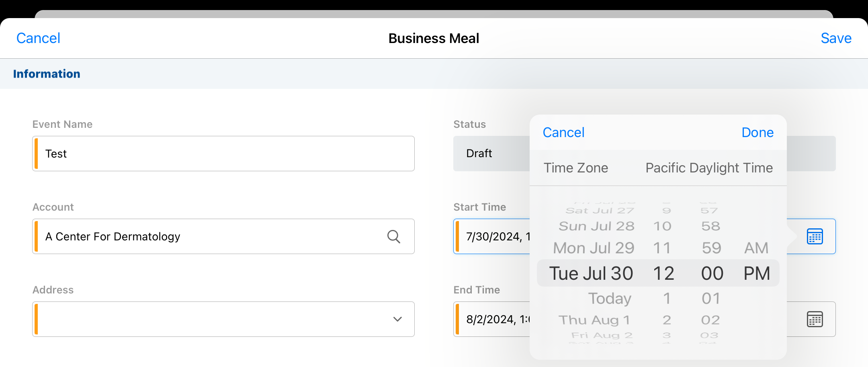This screenshot has width=868, height=367.
Task: Pick Today in the date wheel
Action: click(x=610, y=299)
